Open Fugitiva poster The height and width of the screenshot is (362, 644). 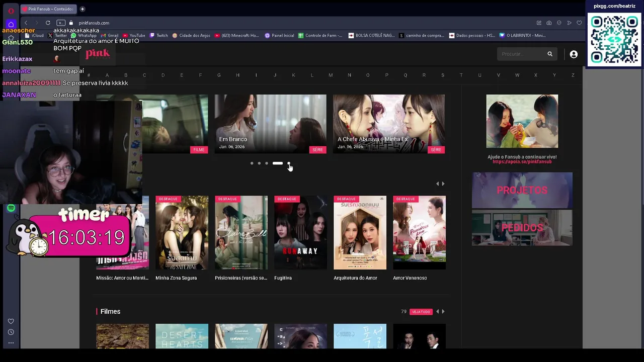tap(300, 233)
